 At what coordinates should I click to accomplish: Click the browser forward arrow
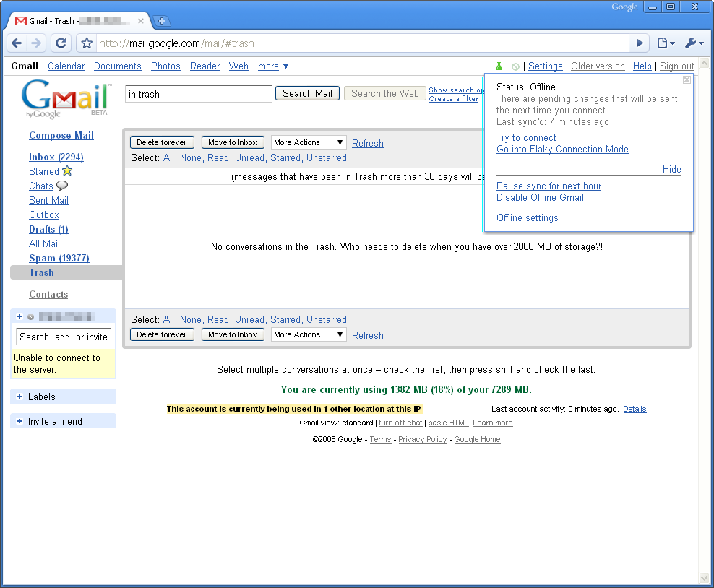(x=36, y=43)
